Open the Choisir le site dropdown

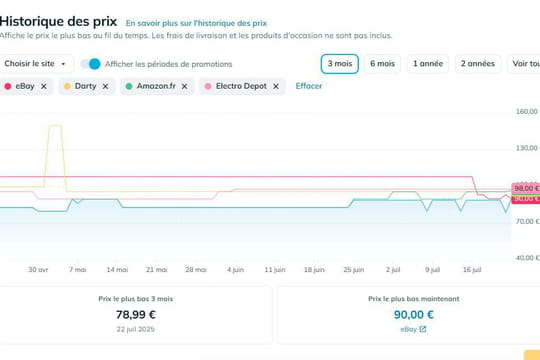click(36, 64)
